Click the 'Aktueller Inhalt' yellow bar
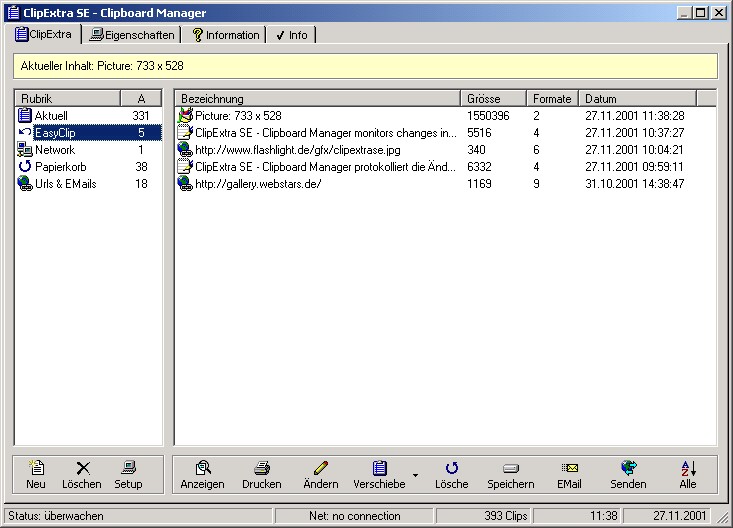 (x=366, y=66)
